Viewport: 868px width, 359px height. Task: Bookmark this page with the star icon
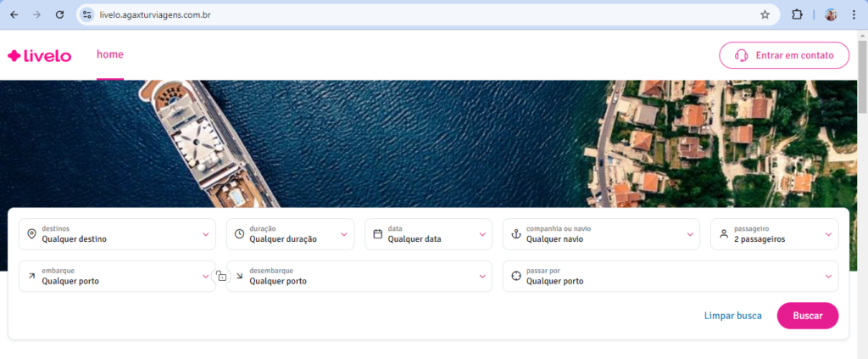click(765, 14)
